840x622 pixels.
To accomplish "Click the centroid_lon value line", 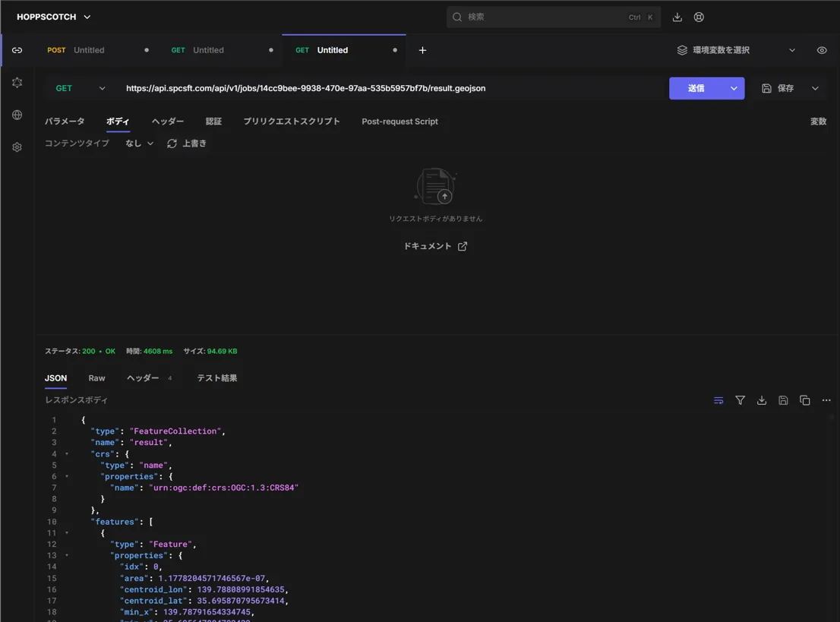I will pos(241,590).
